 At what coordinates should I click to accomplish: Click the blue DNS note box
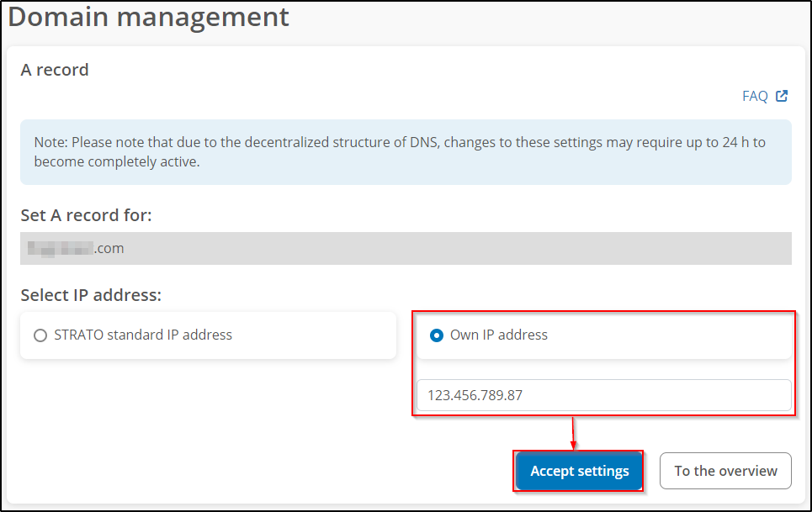[406, 152]
